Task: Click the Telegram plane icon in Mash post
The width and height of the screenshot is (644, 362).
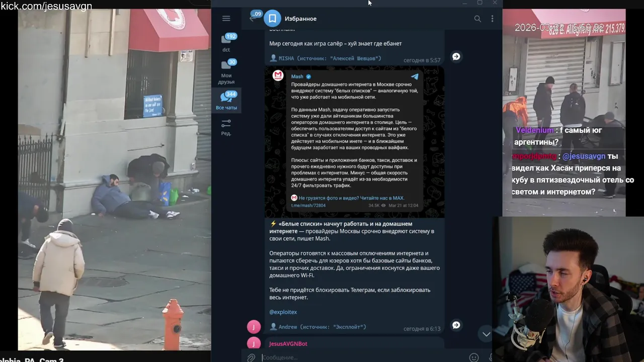Action: coord(415,76)
